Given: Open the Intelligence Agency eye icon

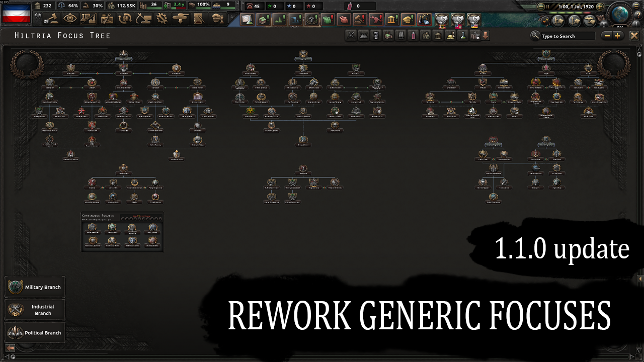Looking at the screenshot, I should tap(70, 19).
